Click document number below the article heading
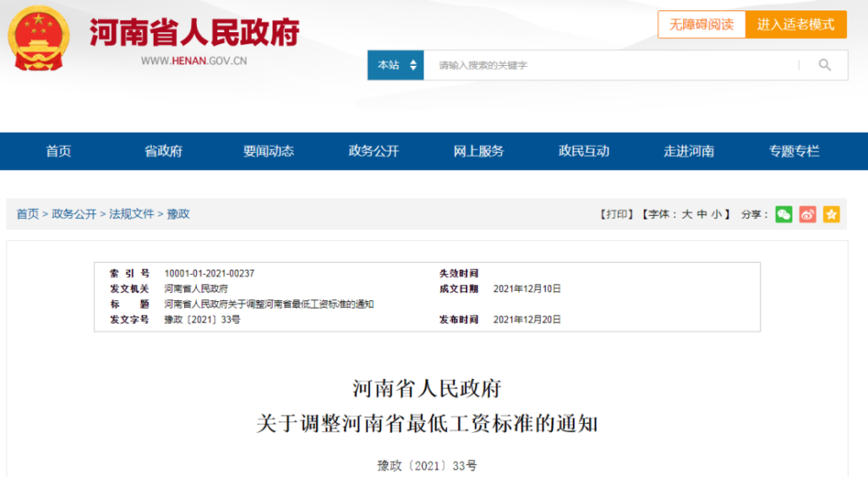 click(x=427, y=466)
